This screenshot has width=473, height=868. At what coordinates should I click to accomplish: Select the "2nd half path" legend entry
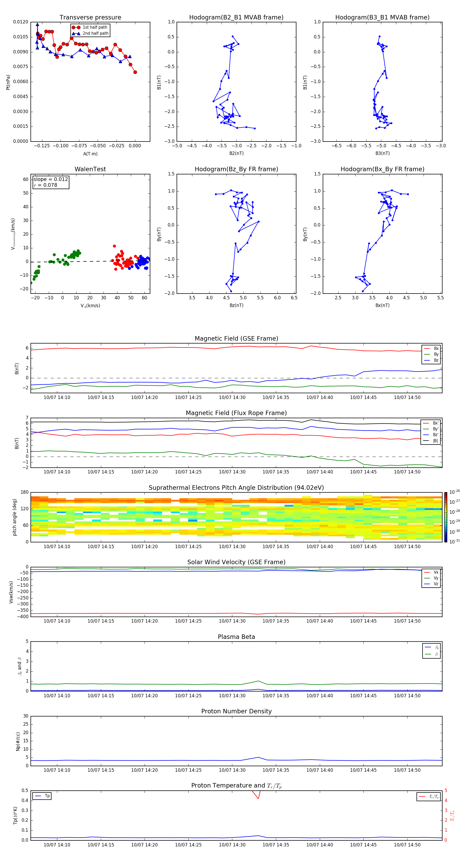coord(90,33)
